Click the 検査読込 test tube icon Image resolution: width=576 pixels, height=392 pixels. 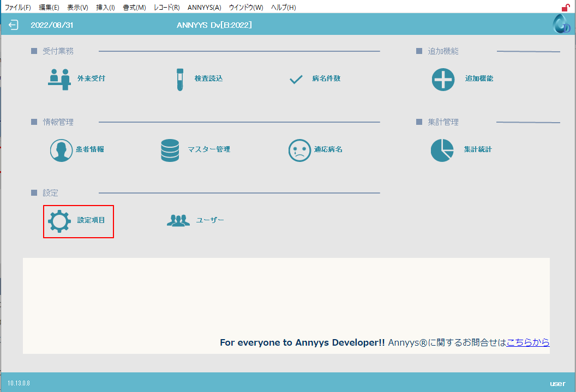pyautogui.click(x=180, y=79)
